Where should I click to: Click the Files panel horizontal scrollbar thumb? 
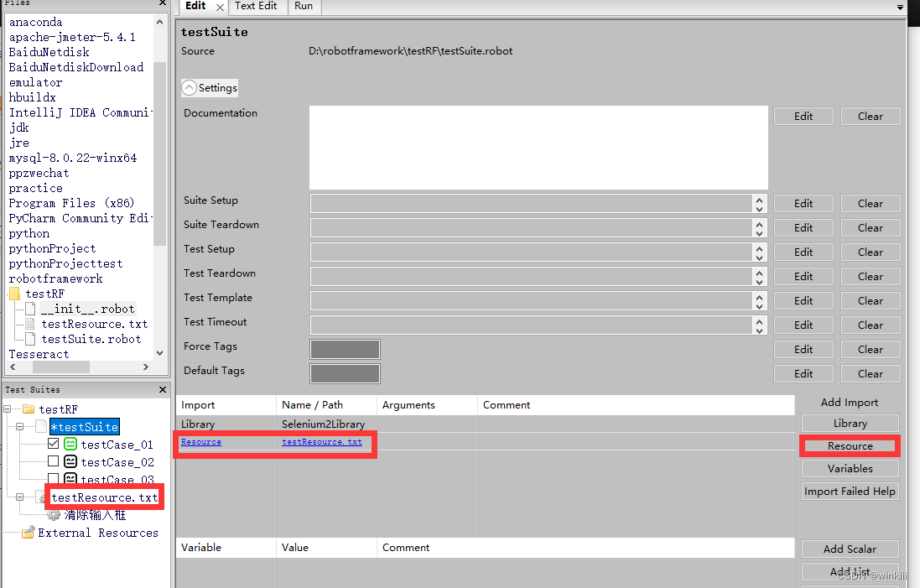(x=61, y=367)
